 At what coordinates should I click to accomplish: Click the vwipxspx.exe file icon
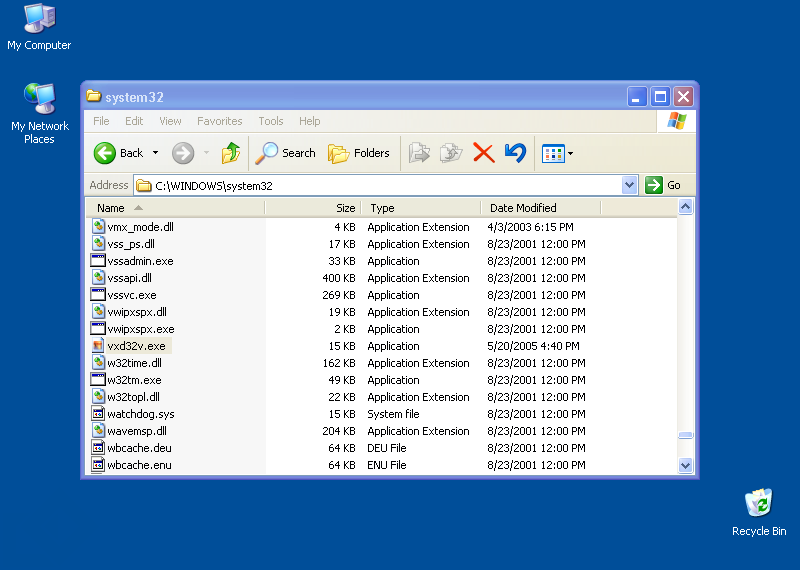point(98,329)
